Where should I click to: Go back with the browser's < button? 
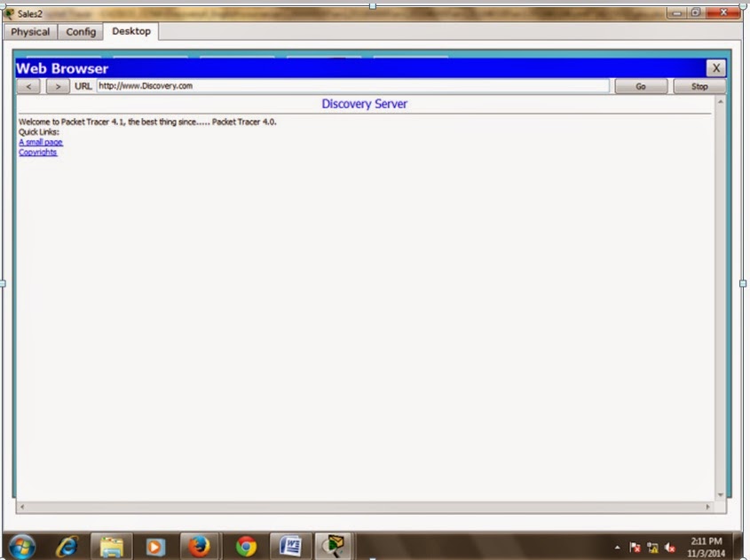tap(29, 87)
